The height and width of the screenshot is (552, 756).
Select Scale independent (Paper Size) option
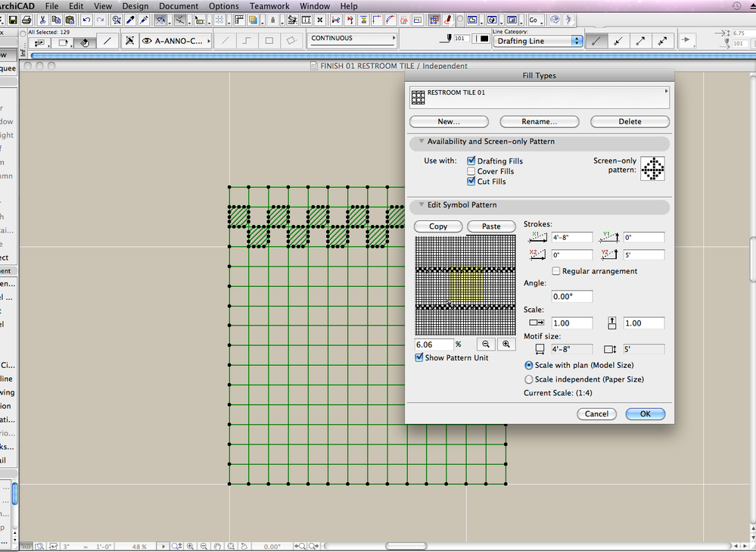530,379
